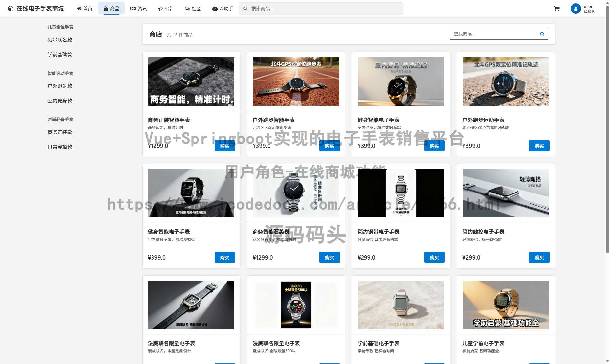
Task: Click the store logo cube icon
Action: [10, 8]
